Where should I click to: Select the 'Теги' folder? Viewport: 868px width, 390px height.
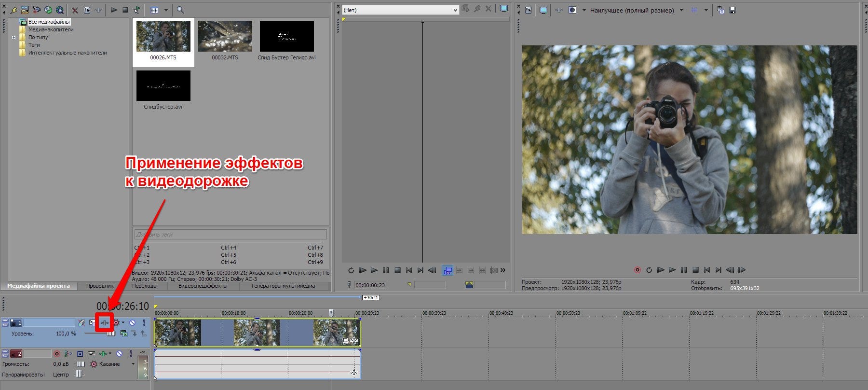click(34, 45)
